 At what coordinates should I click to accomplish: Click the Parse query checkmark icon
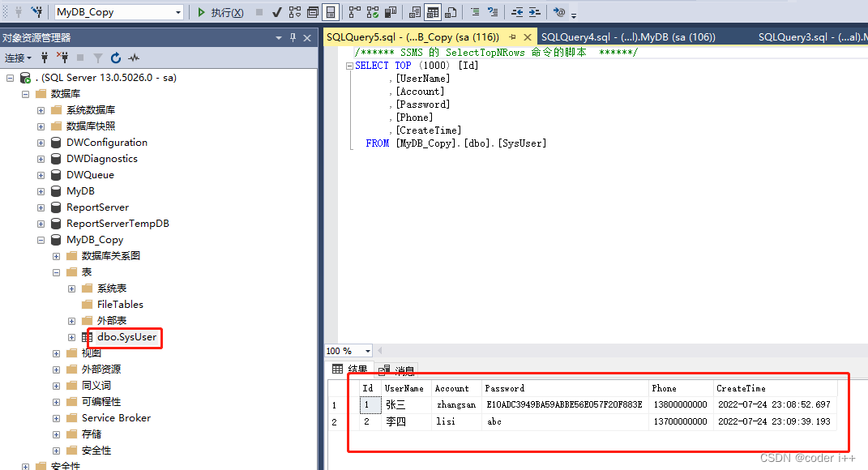[x=277, y=12]
